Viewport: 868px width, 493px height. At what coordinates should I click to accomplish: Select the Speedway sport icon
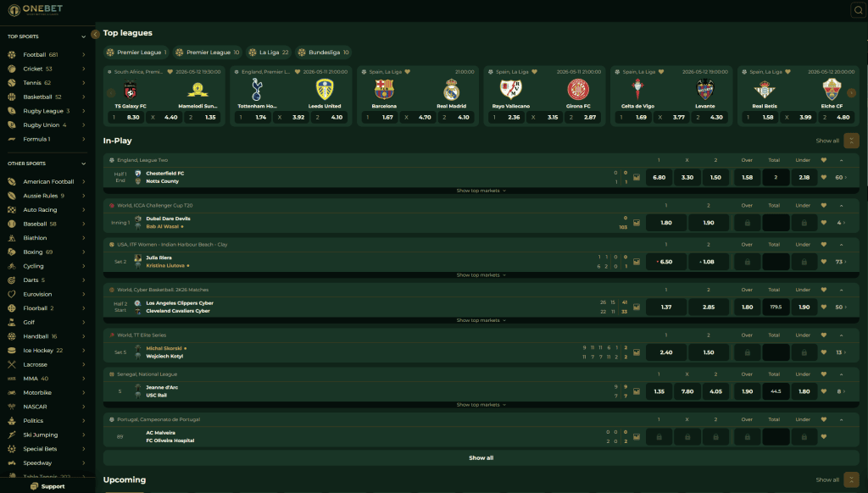pyautogui.click(x=12, y=463)
